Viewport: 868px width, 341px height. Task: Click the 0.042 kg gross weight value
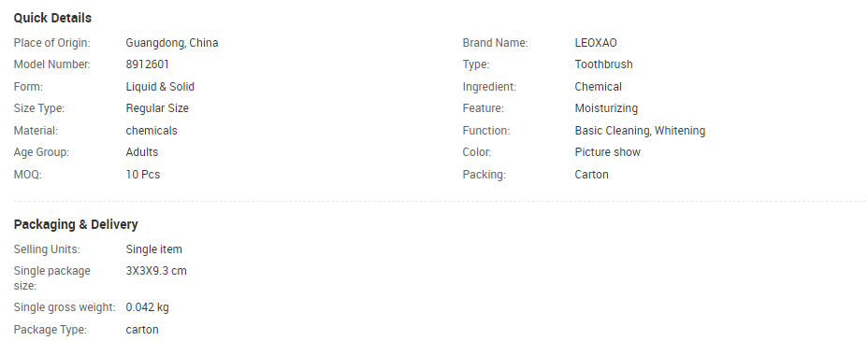click(147, 307)
